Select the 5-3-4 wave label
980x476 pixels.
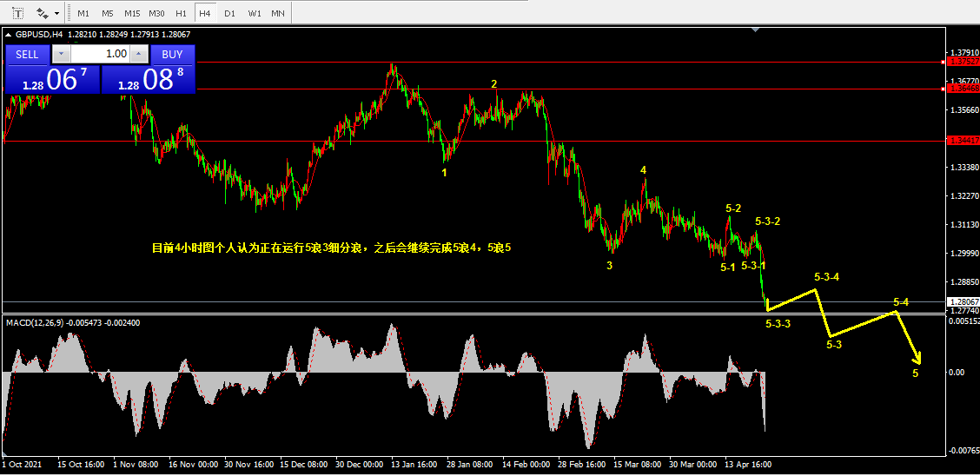click(x=827, y=277)
